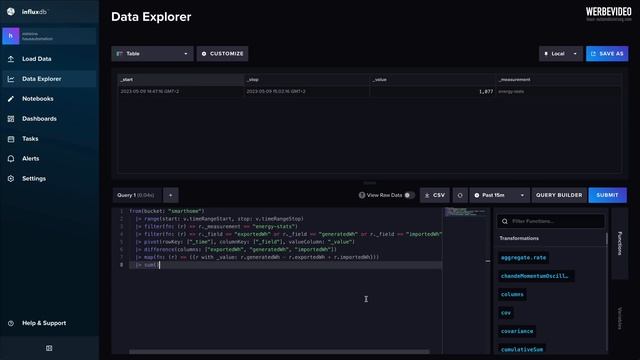This screenshot has height=360, width=640.
Task: Open Alerts page
Action: pyautogui.click(x=49, y=158)
